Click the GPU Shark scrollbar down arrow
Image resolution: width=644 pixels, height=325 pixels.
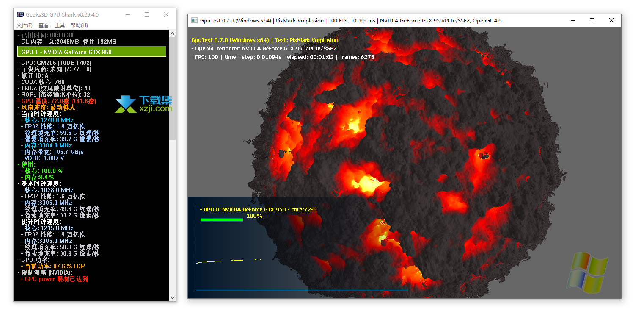coord(172,298)
